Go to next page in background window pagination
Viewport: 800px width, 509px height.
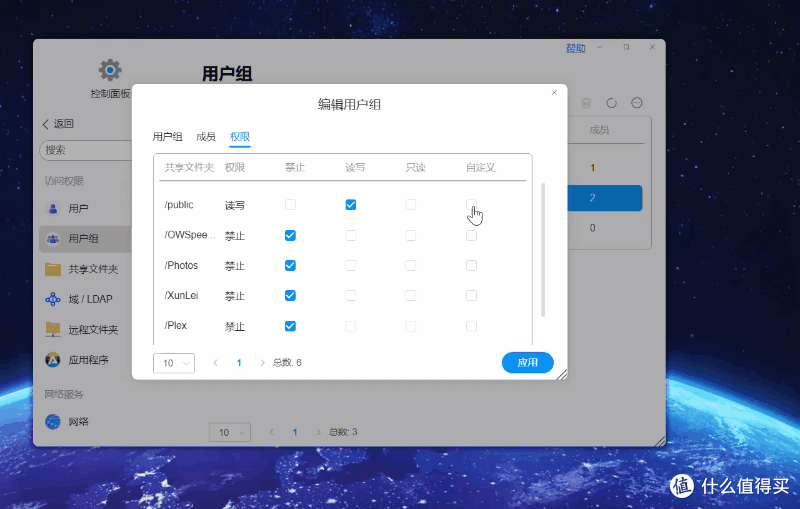318,432
